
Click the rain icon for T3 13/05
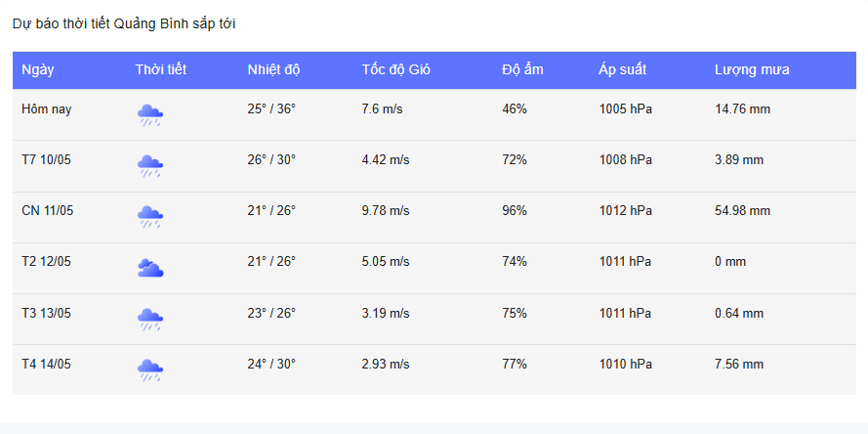tap(150, 320)
